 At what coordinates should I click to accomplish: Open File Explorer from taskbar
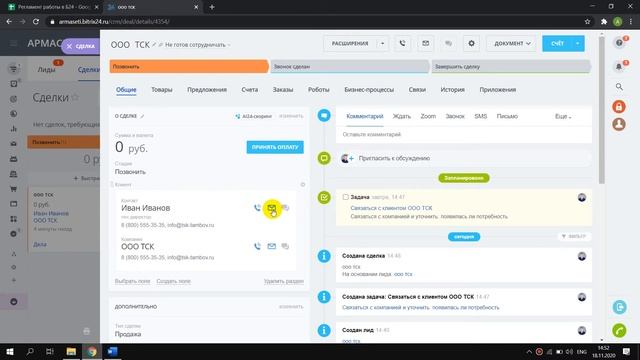pos(71,351)
